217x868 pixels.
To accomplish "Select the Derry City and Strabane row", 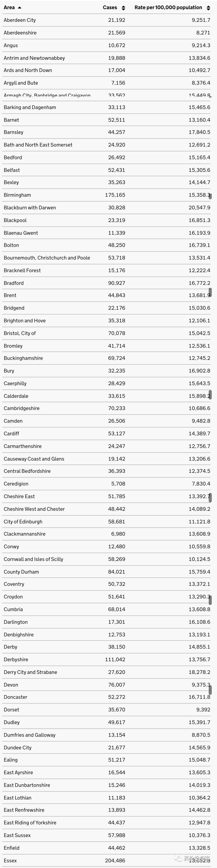I will pyautogui.click(x=107, y=672).
